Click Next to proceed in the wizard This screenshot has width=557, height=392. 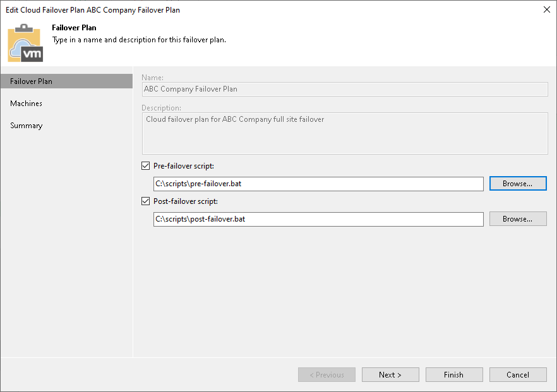click(390, 374)
